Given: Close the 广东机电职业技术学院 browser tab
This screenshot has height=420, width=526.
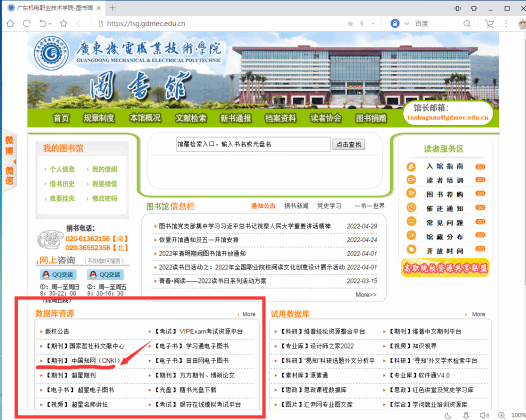Looking at the screenshot, I should tap(99, 8).
